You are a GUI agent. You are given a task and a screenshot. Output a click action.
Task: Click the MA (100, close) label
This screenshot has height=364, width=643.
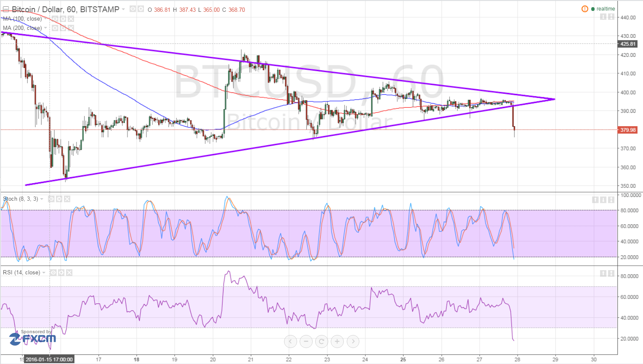[x=22, y=19]
